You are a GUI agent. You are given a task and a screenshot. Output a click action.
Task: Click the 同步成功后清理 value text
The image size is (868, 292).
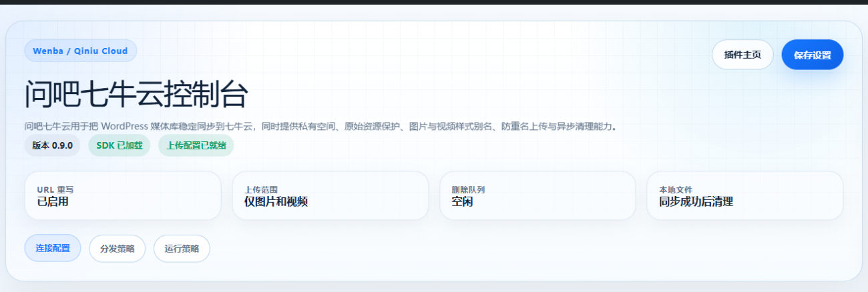[x=696, y=201]
